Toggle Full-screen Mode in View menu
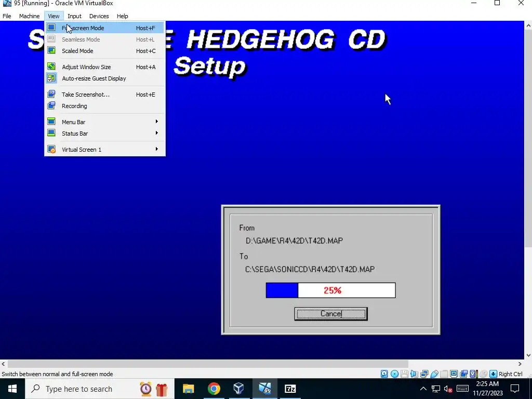532x399 pixels. (x=105, y=28)
